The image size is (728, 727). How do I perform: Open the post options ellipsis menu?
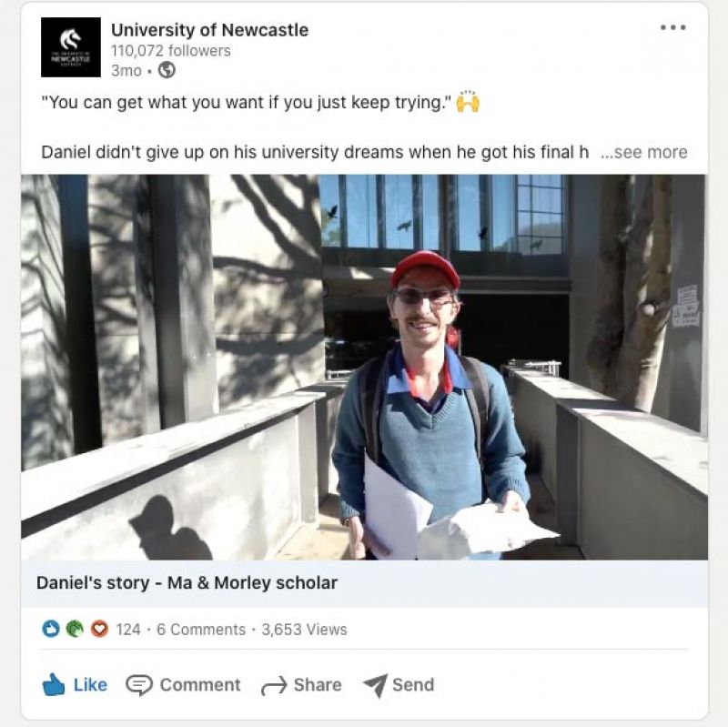click(673, 27)
